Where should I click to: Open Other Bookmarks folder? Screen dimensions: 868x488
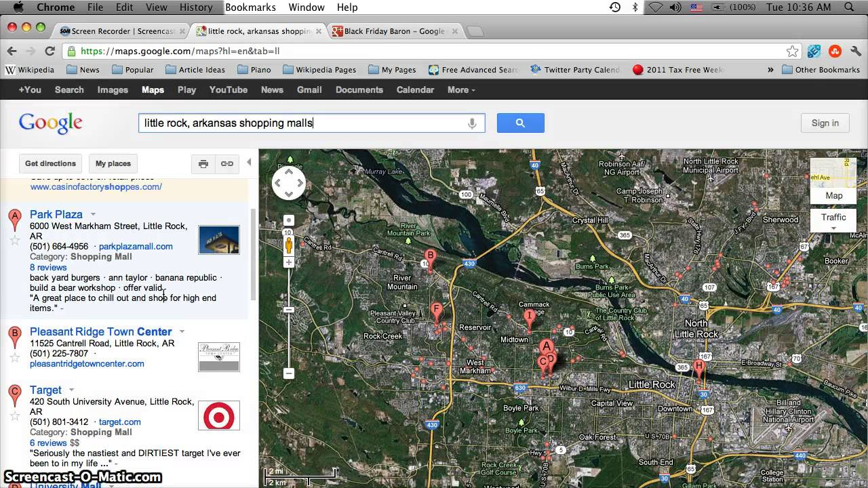pos(821,70)
